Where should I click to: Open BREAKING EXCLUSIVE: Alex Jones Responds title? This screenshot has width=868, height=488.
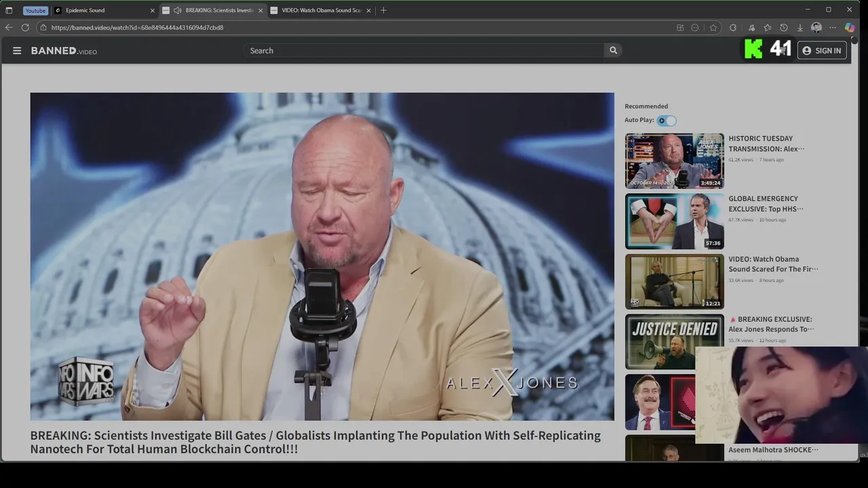click(771, 325)
